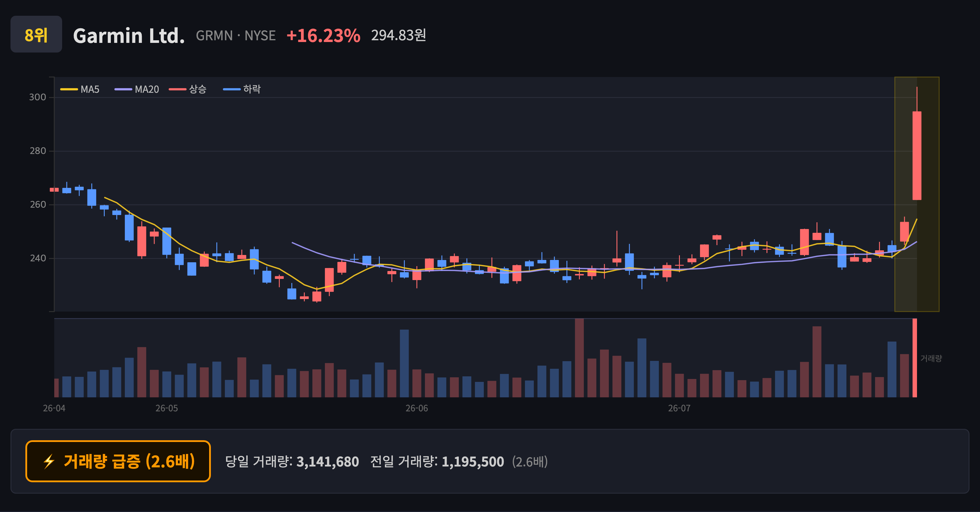Click the 당일 거래량 value 3,141,680

(328, 462)
